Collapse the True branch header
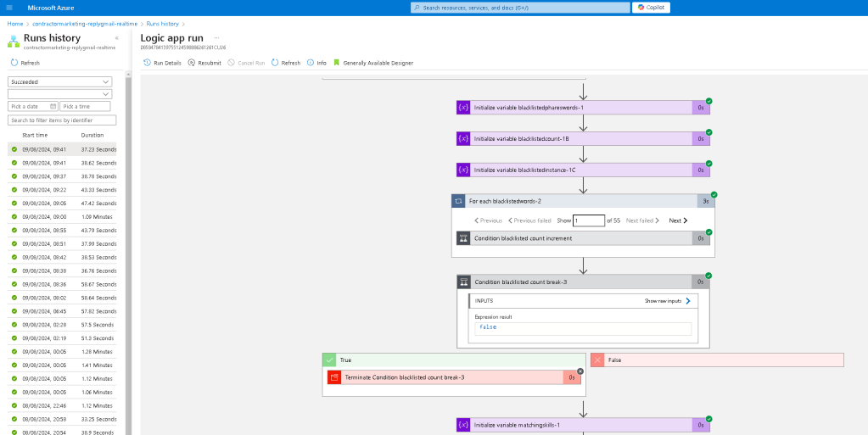Screen dimensions: 868x435 (x=454, y=360)
